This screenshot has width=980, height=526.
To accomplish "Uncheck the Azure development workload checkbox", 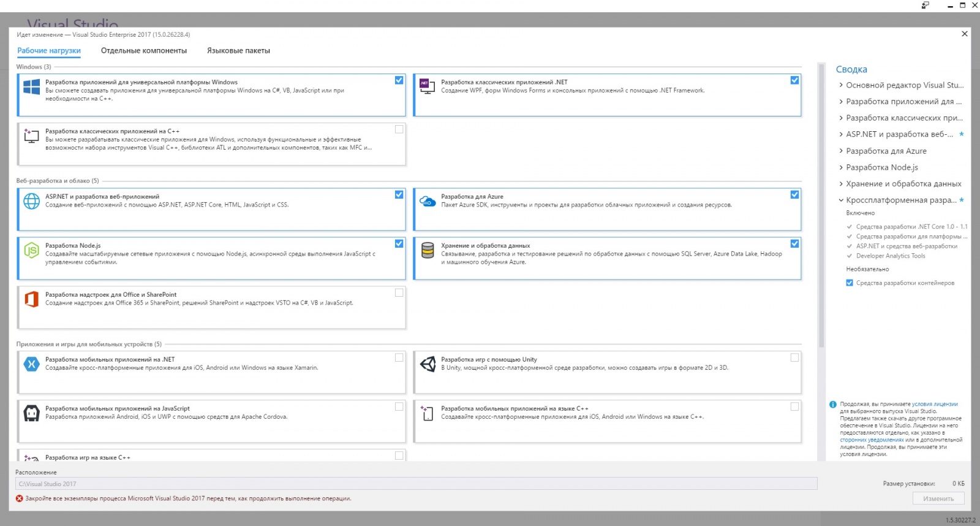I will (x=795, y=194).
